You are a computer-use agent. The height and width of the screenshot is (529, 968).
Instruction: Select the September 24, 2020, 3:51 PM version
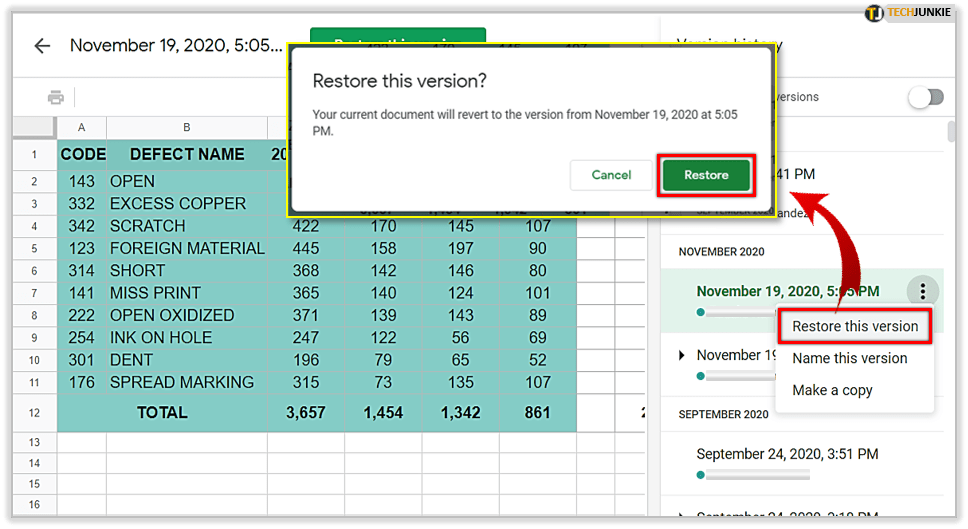pos(787,454)
